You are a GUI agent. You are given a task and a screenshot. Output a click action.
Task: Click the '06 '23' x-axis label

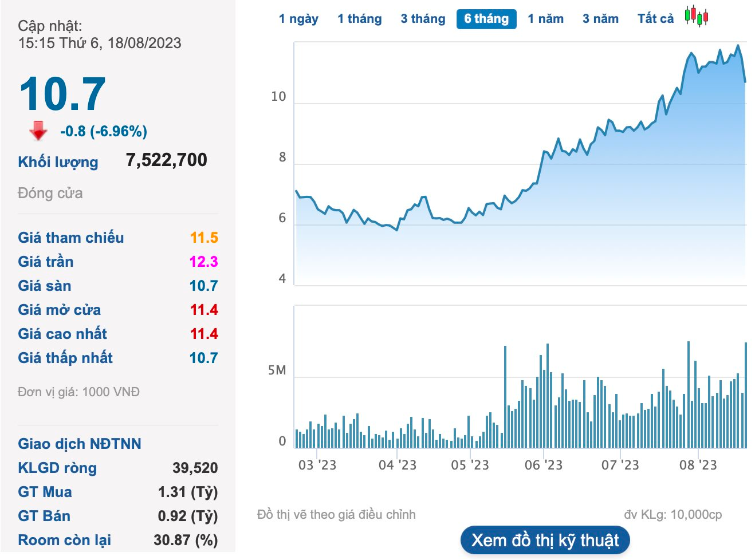544,465
